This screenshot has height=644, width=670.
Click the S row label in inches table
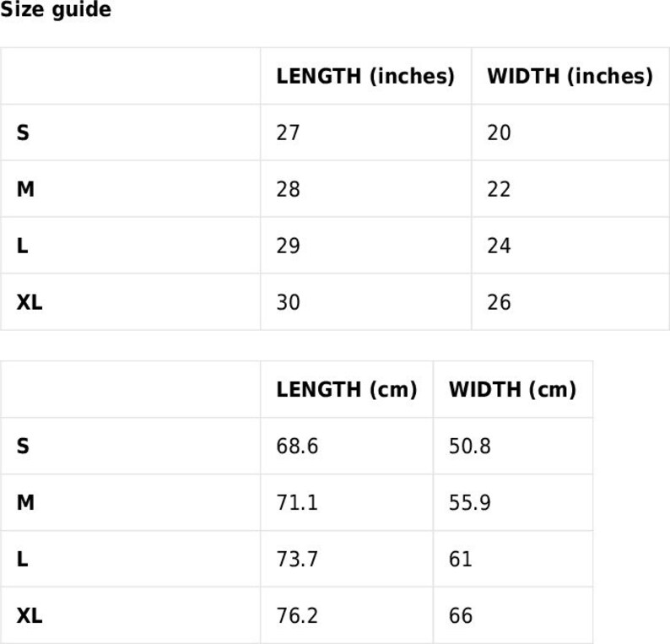tap(23, 133)
